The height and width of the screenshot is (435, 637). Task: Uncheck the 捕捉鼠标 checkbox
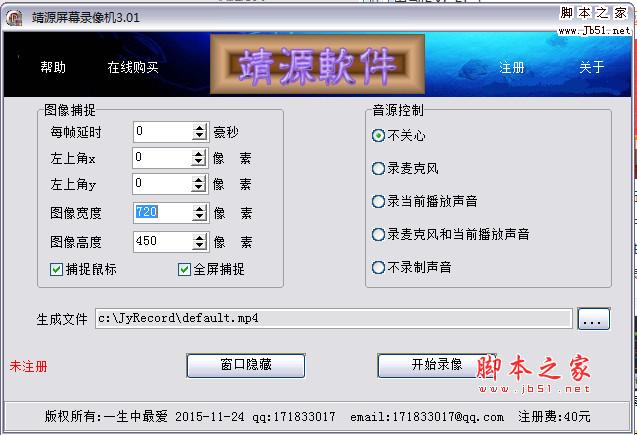tap(56, 269)
